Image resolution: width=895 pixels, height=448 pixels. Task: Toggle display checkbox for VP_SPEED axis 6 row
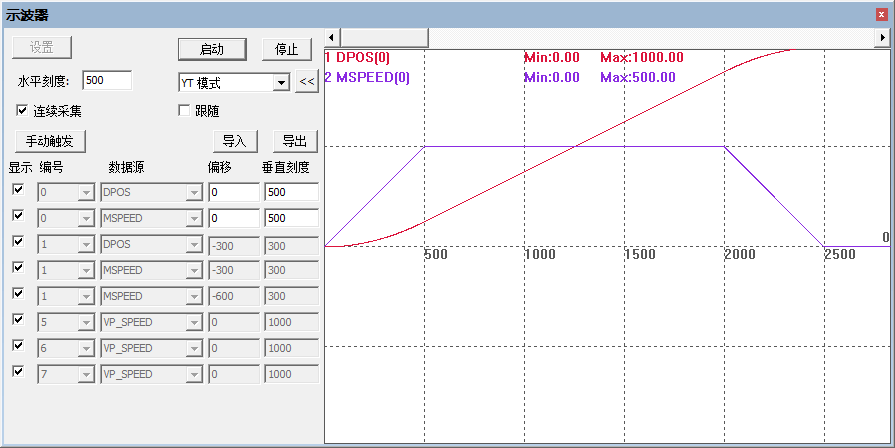click(x=18, y=345)
